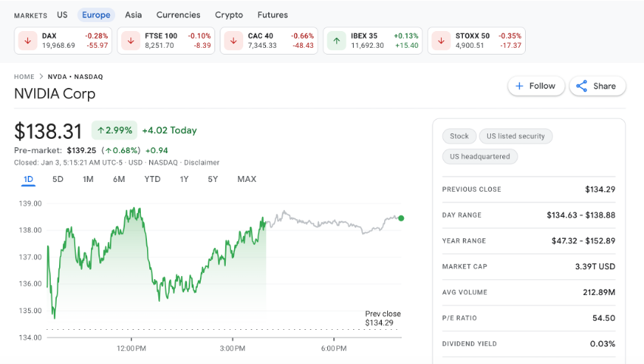Select the MAX chart range
Screen dimensions: 644x364
(x=247, y=179)
